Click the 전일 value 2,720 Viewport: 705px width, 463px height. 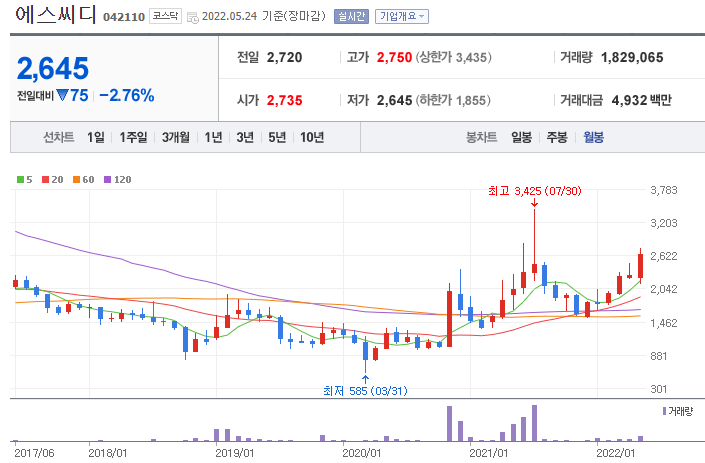(284, 58)
